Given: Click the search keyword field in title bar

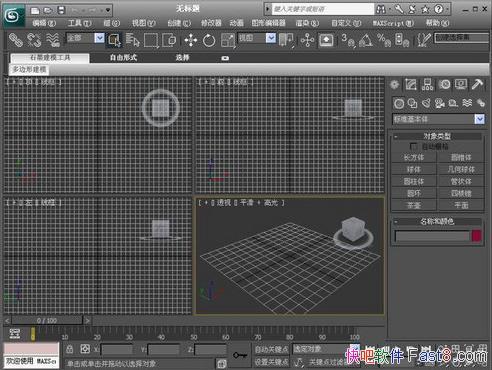Looking at the screenshot, I should pyautogui.click(x=323, y=9).
